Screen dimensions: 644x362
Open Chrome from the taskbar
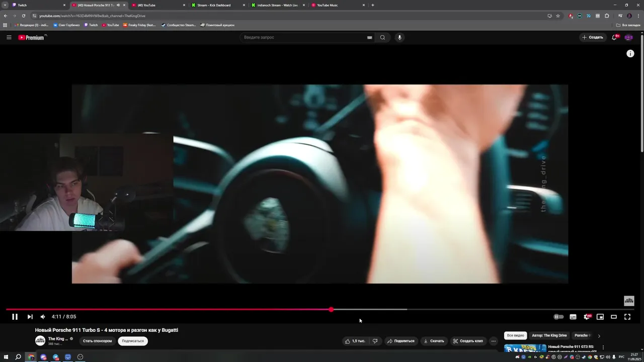[31, 357]
